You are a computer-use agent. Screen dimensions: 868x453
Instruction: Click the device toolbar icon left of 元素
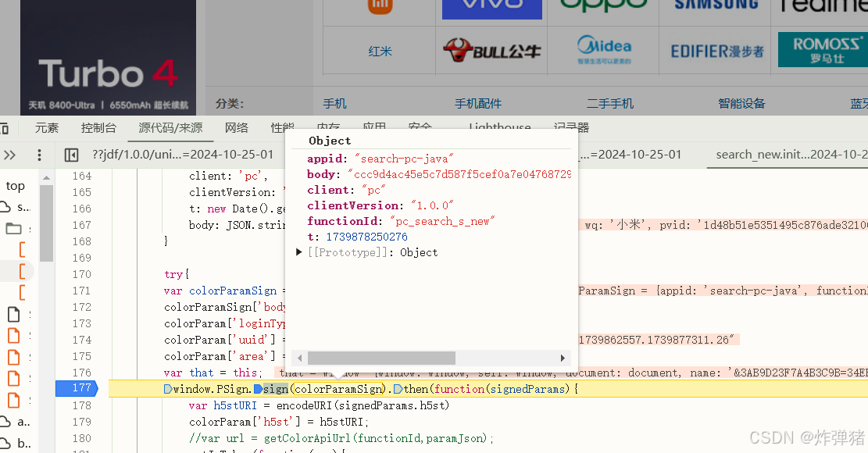click(x=5, y=129)
